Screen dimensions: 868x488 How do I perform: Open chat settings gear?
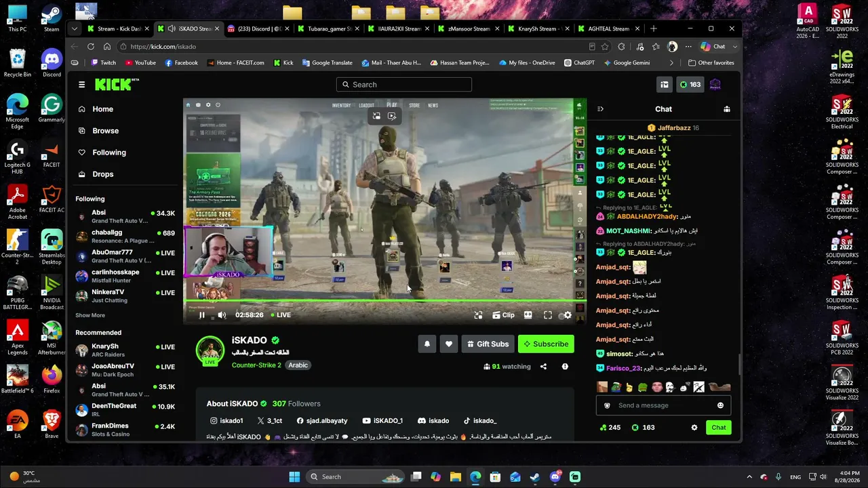click(694, 428)
